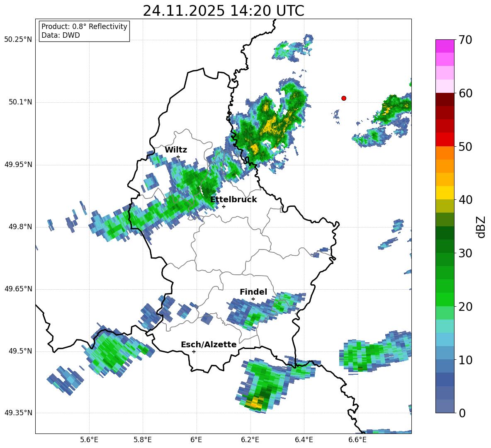Click the Ettelbruck city label

click(233, 200)
